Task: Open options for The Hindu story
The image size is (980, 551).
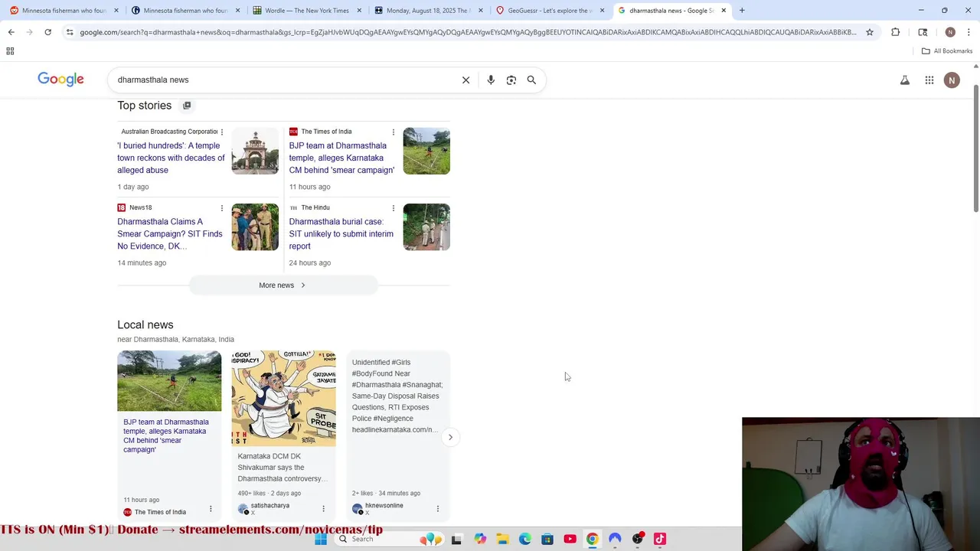Action: click(x=394, y=208)
